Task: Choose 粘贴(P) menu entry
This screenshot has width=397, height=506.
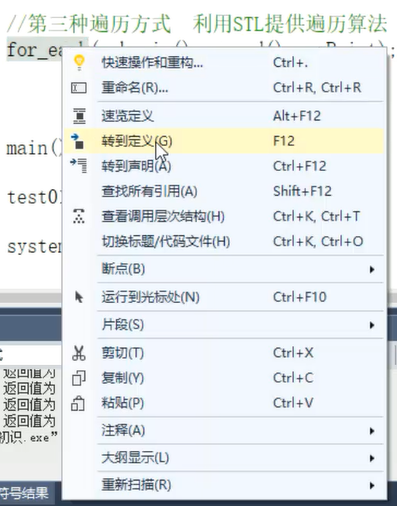Action: [223, 403]
